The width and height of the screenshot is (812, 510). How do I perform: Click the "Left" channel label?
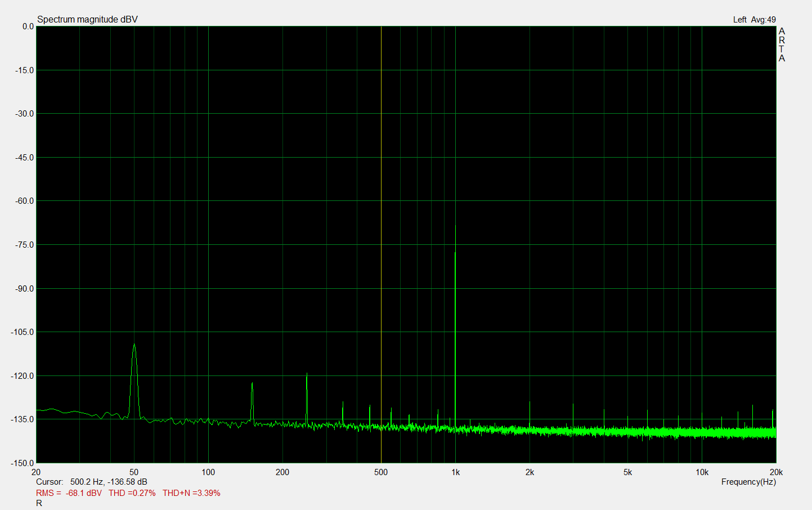739,20
